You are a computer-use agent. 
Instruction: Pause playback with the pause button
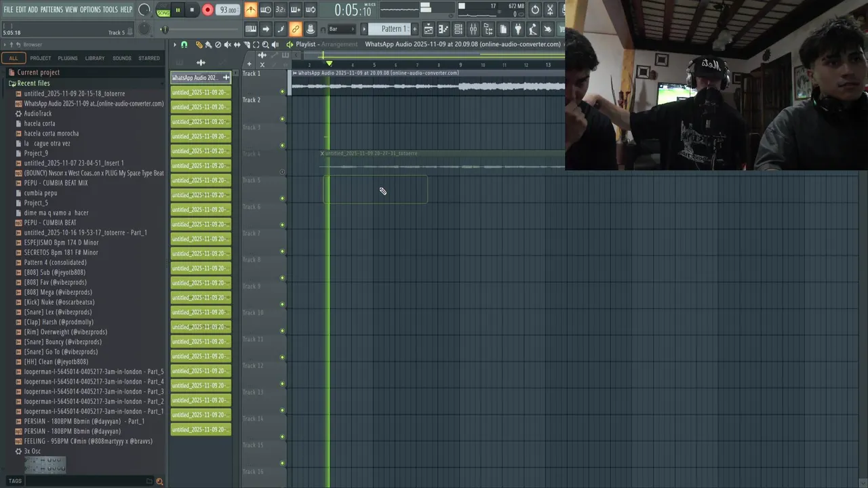(178, 10)
